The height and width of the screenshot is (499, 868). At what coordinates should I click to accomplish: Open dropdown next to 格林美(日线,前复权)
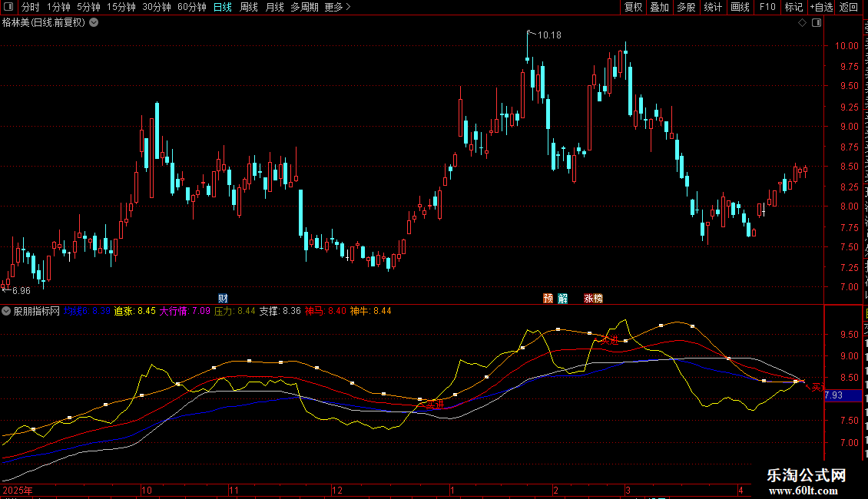(x=94, y=23)
